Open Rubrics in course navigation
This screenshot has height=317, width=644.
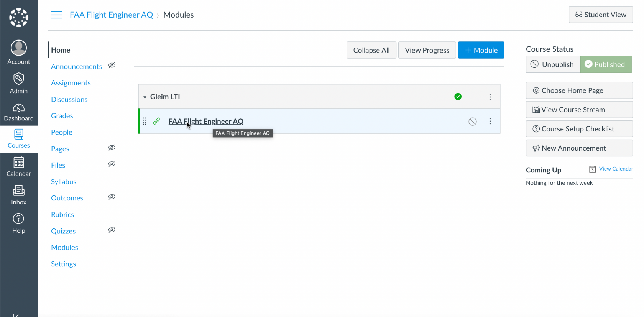62,215
